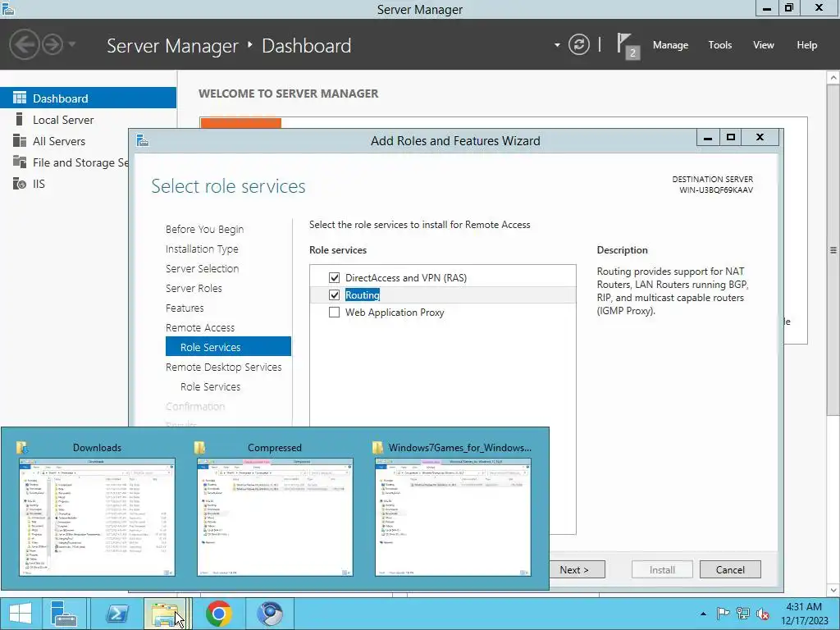
Task: Uncheck the Routing role service
Action: point(335,294)
